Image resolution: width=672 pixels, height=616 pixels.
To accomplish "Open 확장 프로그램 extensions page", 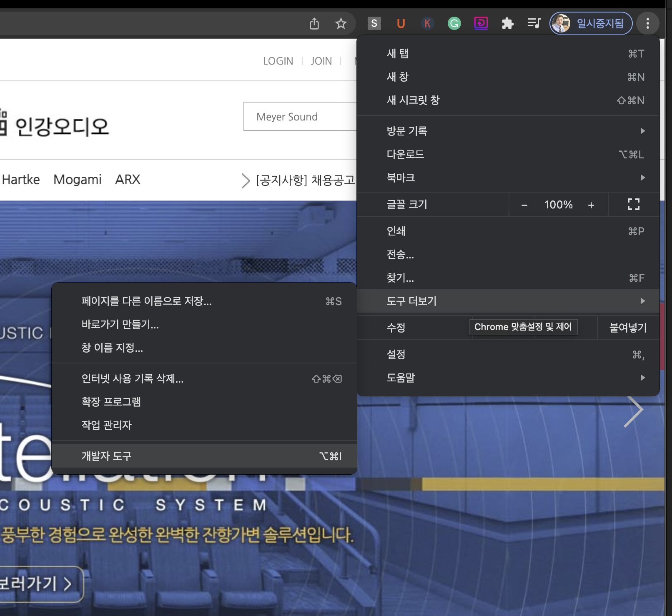I will 204,402.
